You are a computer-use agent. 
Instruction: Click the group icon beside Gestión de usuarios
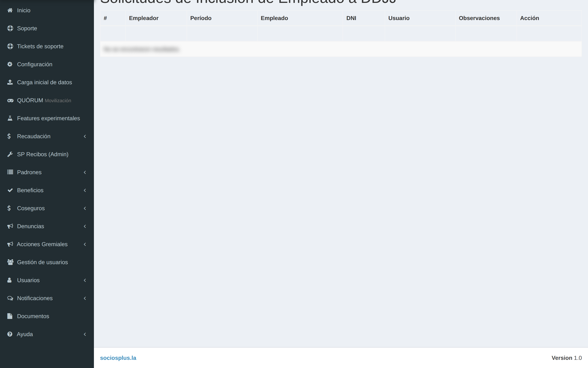(x=10, y=262)
